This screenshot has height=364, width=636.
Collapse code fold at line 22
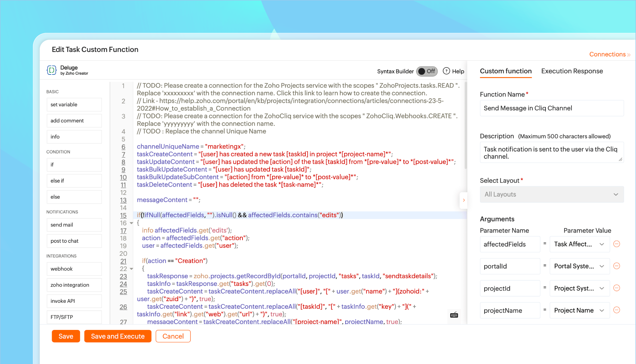point(132,269)
